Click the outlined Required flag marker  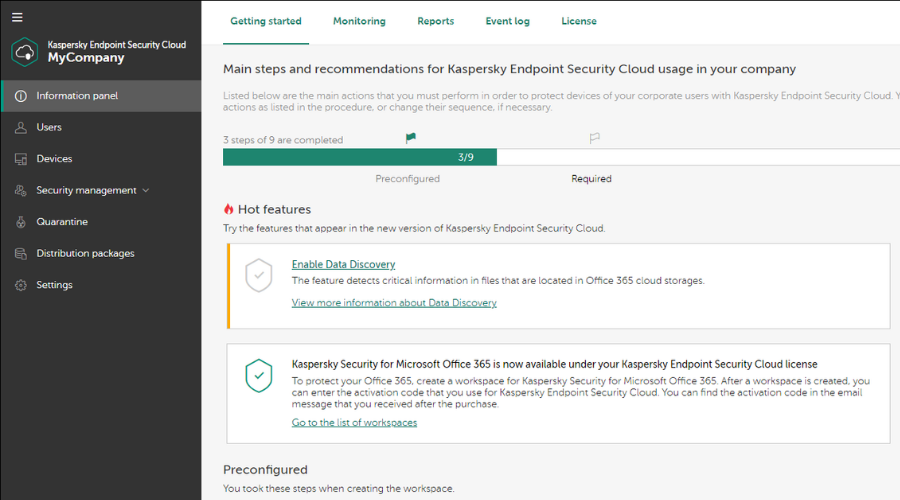pos(595,138)
